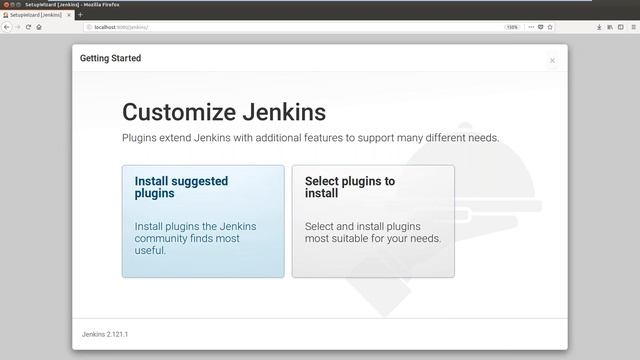
Task: Click the 'Plugins extend Jenkins' description text
Action: point(311,138)
